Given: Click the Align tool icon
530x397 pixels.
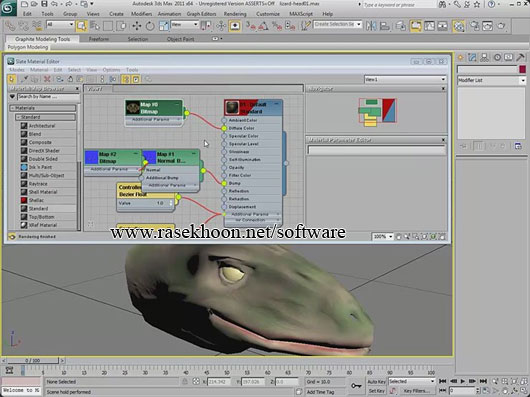Looking at the screenshot, I should click(x=384, y=26).
